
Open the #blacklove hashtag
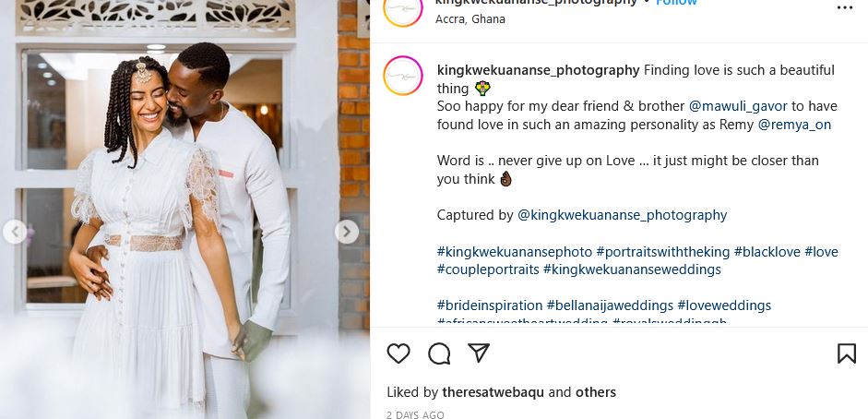click(x=767, y=252)
